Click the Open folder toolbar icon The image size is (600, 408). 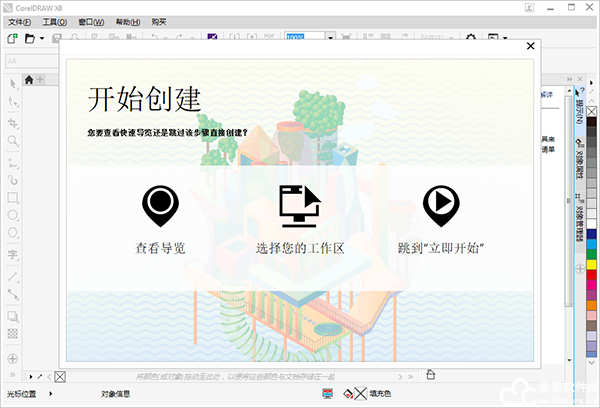(30, 38)
